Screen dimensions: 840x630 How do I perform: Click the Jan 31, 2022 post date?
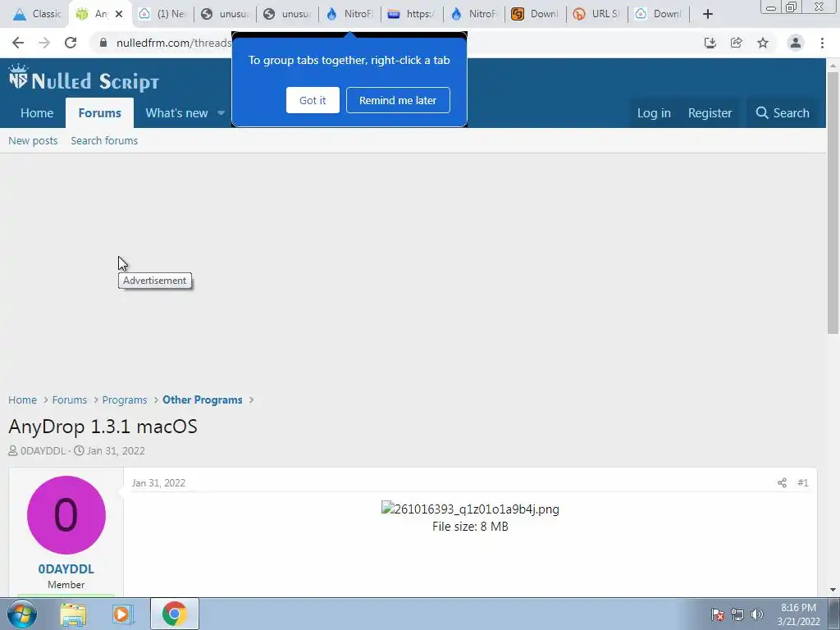158,482
